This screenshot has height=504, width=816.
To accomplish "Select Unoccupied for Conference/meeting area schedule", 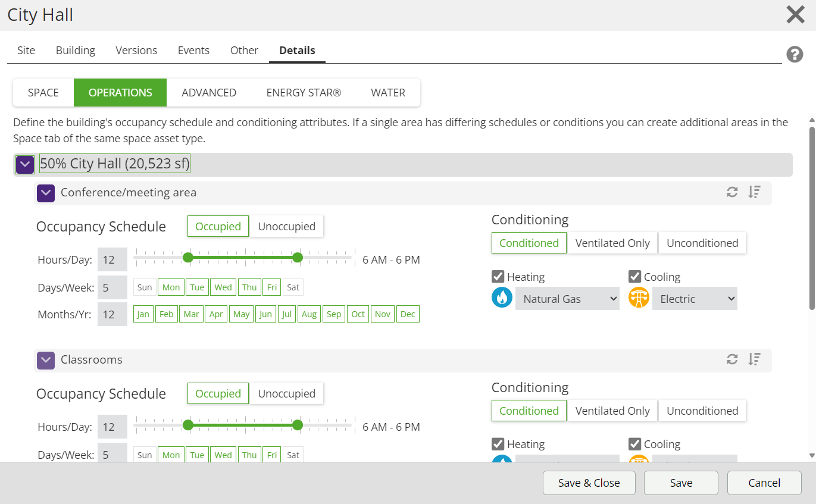I will point(286,227).
